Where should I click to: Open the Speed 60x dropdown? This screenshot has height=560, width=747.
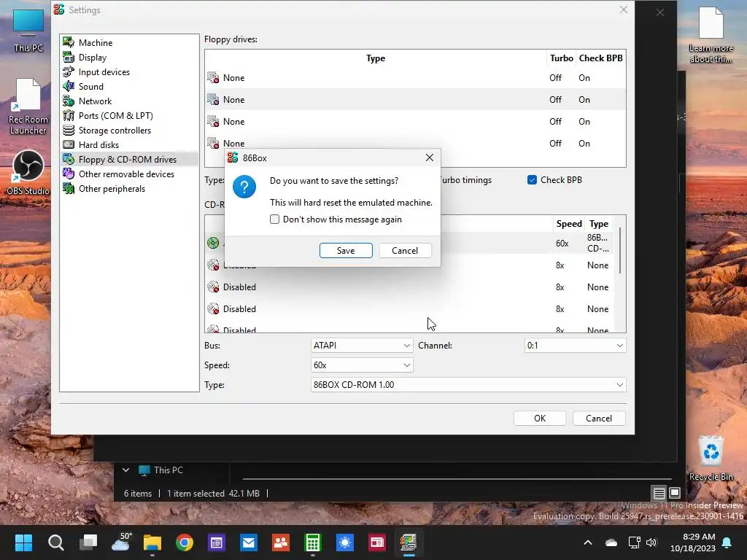pyautogui.click(x=362, y=365)
